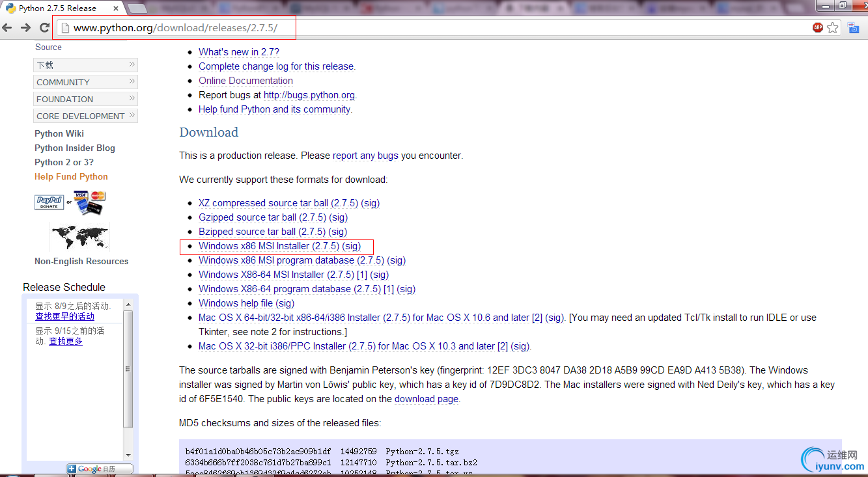Donate via the PayPal Donate icon
Image resolution: width=868 pixels, height=477 pixels.
pyautogui.click(x=49, y=202)
